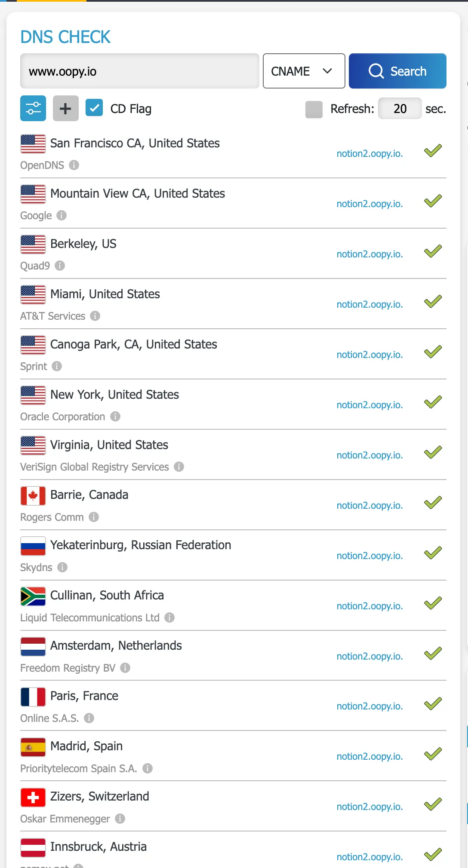468x868 pixels.
Task: Click info icon beside AT&T Services
Action: tap(95, 316)
